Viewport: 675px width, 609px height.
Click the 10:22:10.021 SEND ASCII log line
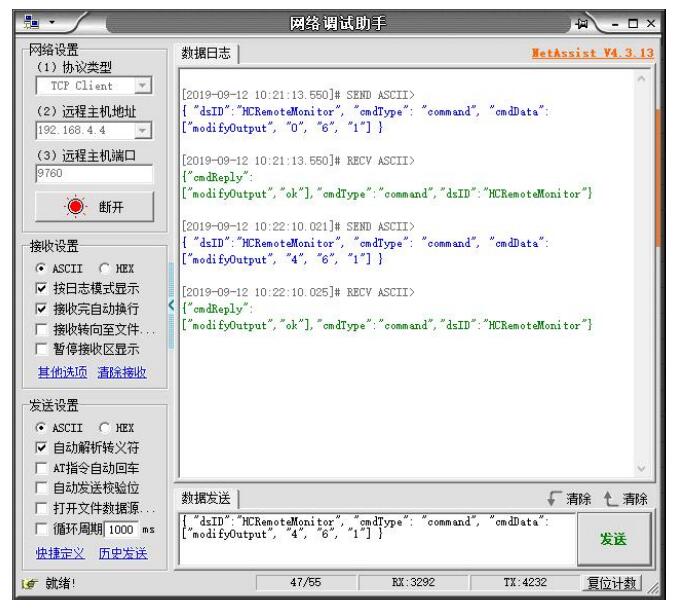coord(298,226)
